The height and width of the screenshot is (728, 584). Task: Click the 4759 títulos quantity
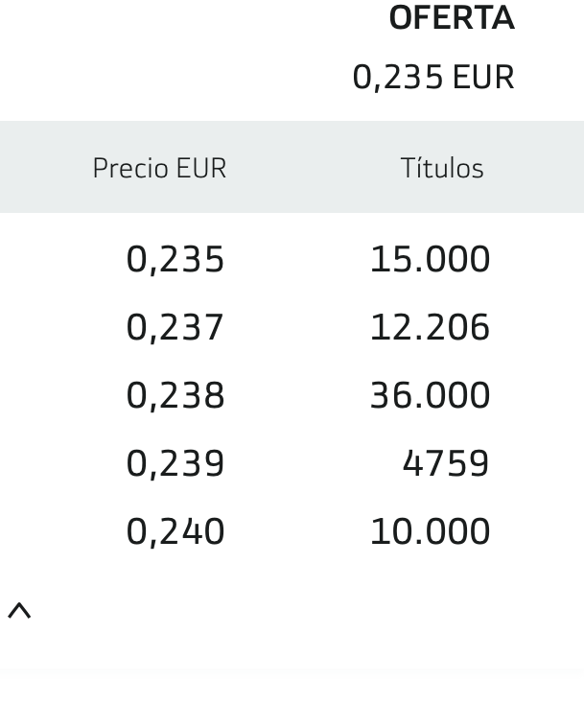[x=446, y=464]
